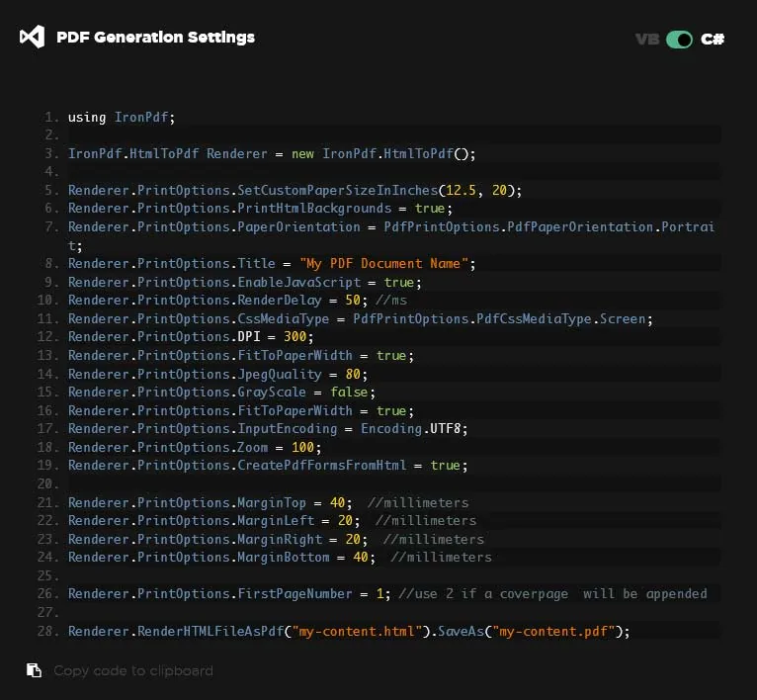Click the 'MarginRight = 20' line
The width and height of the screenshot is (757, 700).
[276, 540]
